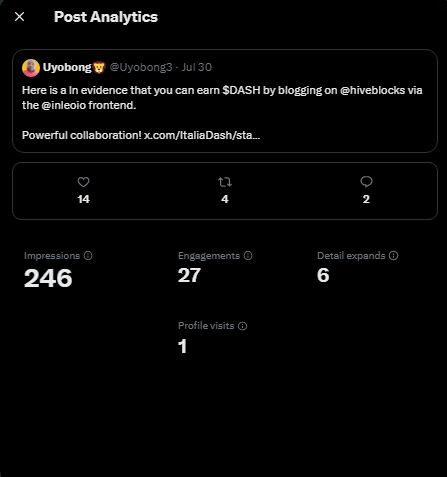Open the Impressions info icon

click(x=88, y=256)
